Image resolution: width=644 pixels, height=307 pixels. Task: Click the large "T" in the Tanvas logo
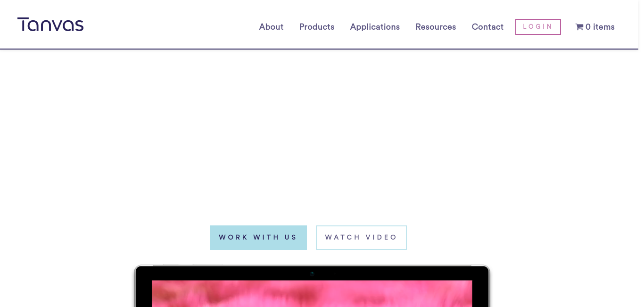click(24, 25)
